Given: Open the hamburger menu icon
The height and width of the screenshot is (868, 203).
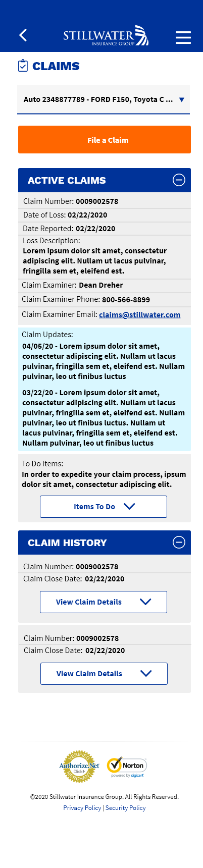Looking at the screenshot, I should coord(183,37).
